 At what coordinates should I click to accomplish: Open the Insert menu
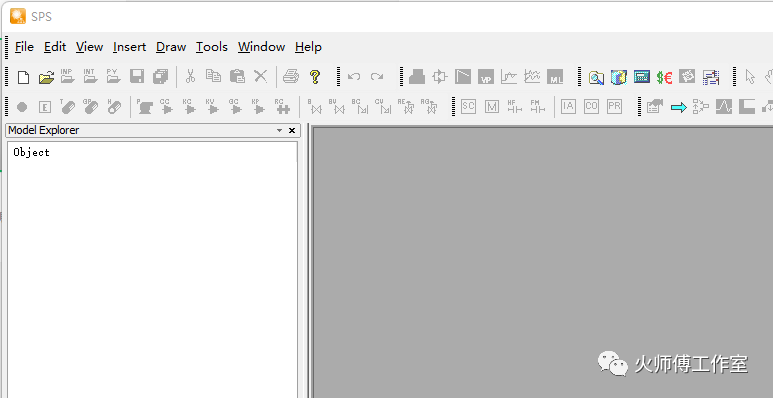(129, 47)
